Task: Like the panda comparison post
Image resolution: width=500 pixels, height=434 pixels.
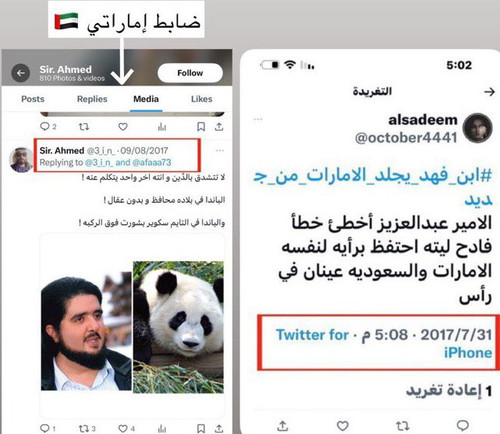Action: click(x=123, y=428)
